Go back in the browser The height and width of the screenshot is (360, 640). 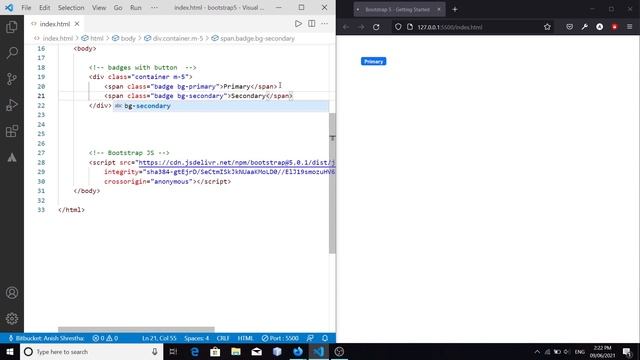(346, 27)
